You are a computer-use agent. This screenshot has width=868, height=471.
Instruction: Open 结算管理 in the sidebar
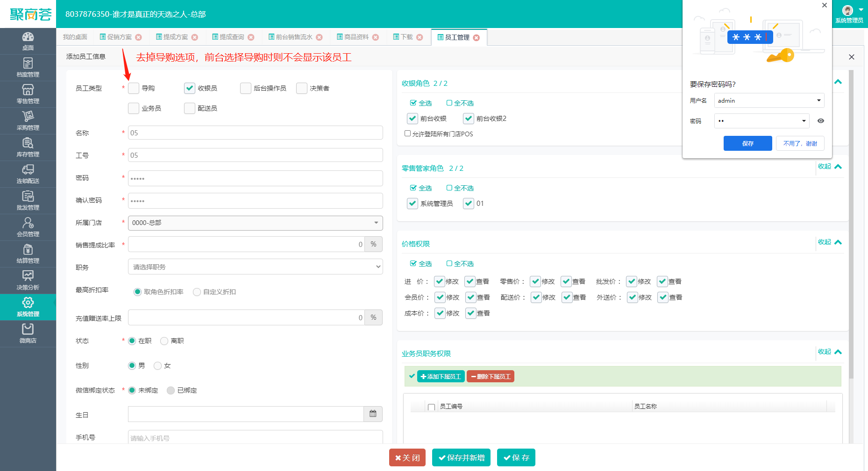28,254
